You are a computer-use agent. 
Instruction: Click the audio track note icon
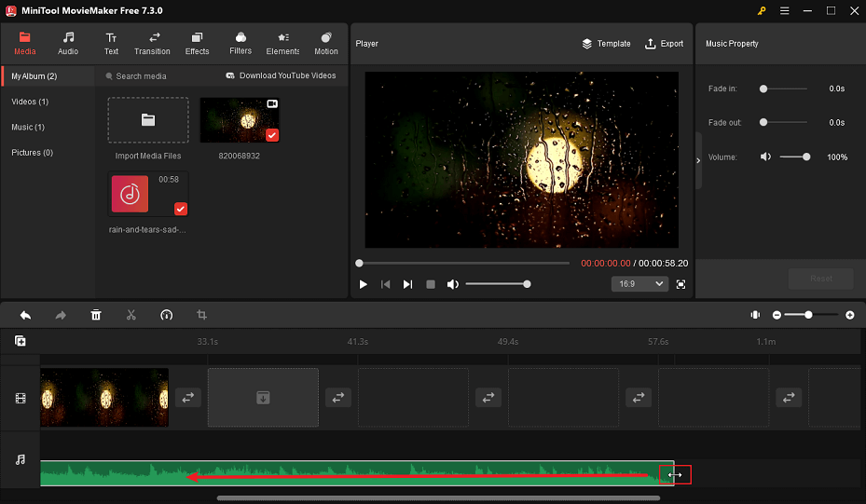coord(21,459)
